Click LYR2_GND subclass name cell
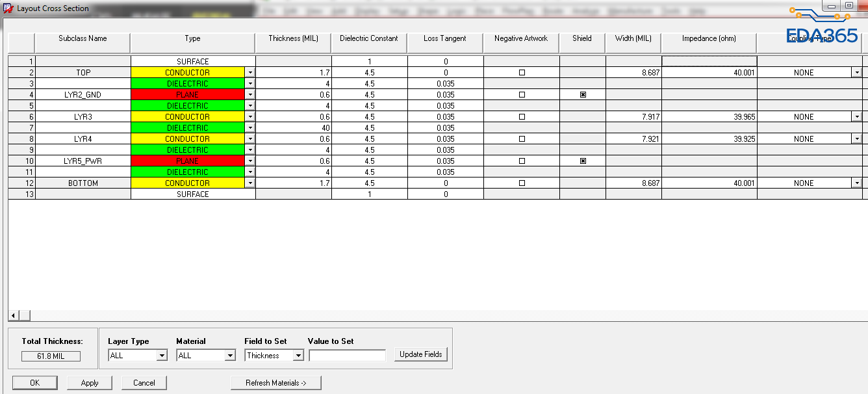Viewport: 868px width, 394px height. click(x=83, y=95)
